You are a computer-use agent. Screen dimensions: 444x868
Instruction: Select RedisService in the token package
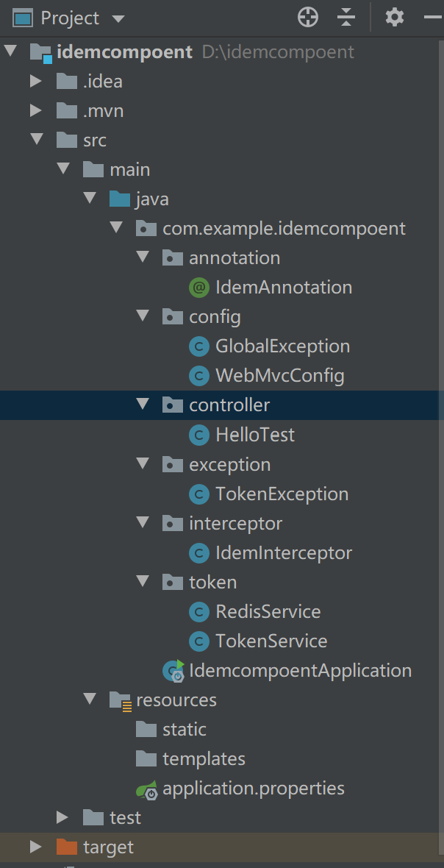pyautogui.click(x=268, y=611)
